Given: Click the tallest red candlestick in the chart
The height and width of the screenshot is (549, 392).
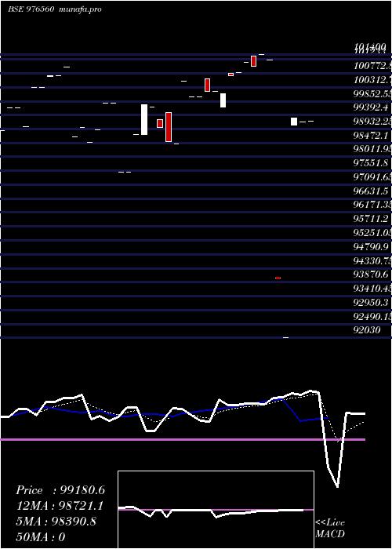Looking at the screenshot, I should (169, 127).
